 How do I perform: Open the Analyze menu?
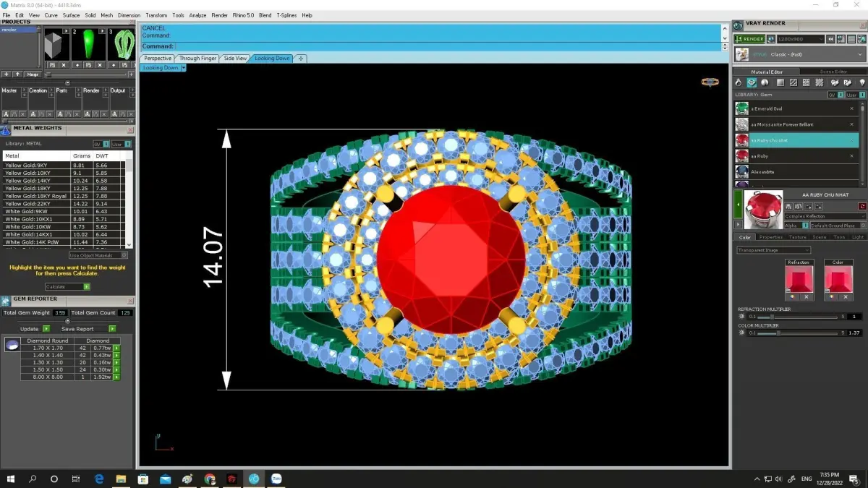pyautogui.click(x=197, y=15)
